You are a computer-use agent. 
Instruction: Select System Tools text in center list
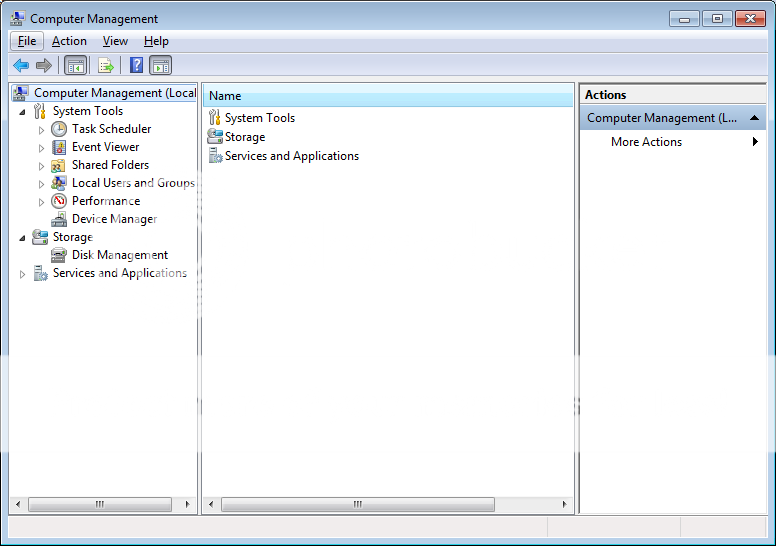(x=260, y=118)
